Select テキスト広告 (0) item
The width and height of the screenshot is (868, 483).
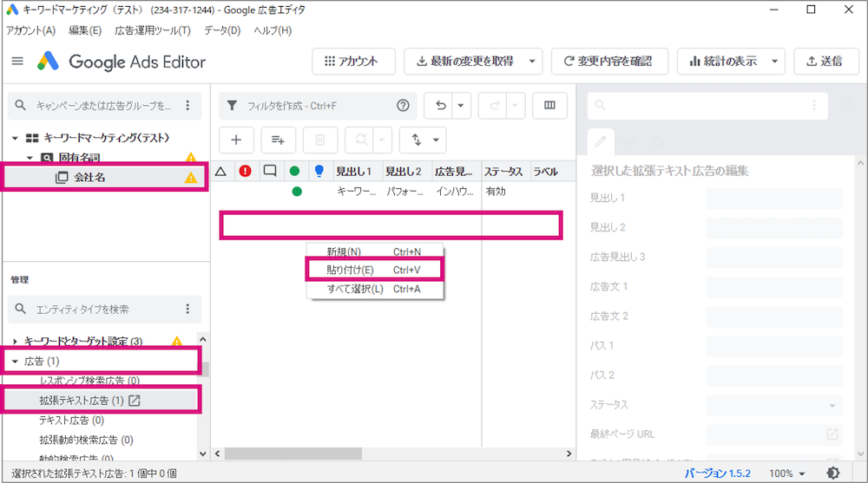(71, 421)
